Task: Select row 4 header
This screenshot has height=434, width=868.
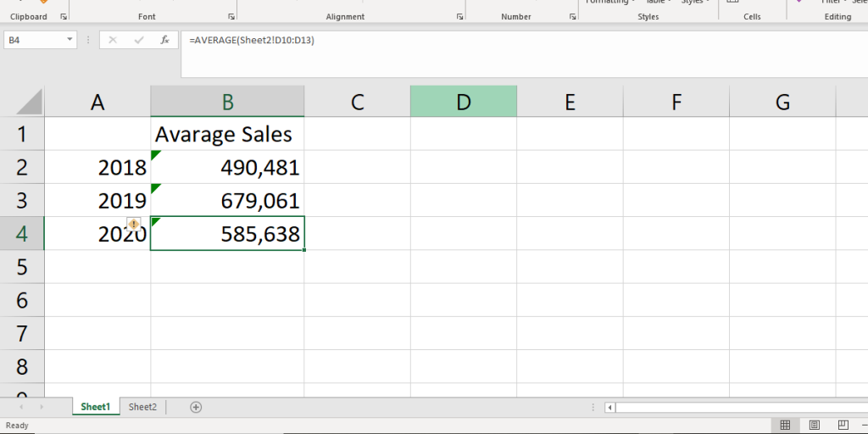Action: pos(22,233)
